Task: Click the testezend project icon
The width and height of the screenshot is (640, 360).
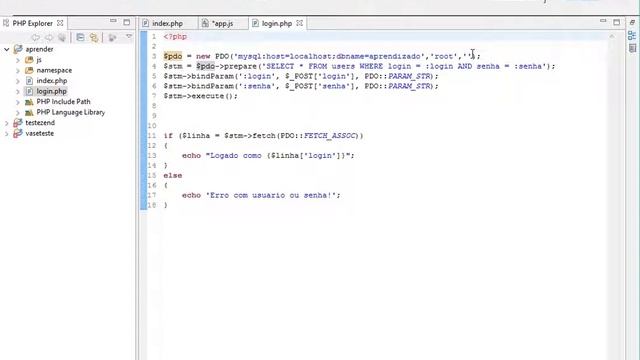Action: tap(18, 123)
